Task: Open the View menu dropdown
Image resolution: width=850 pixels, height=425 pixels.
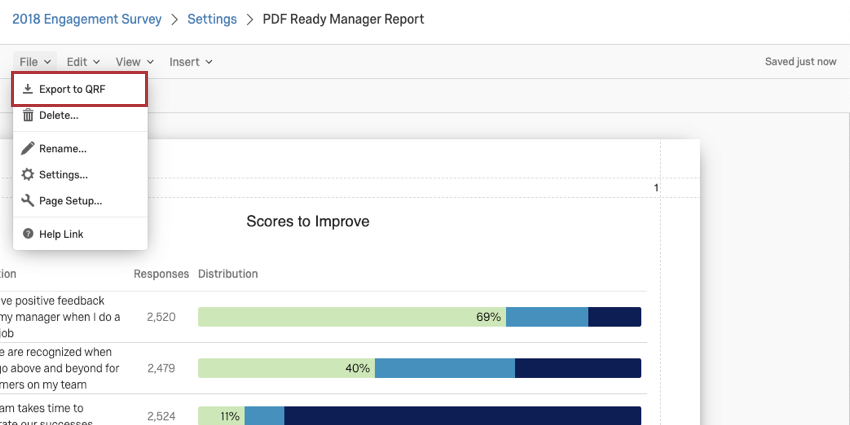Action: (134, 62)
